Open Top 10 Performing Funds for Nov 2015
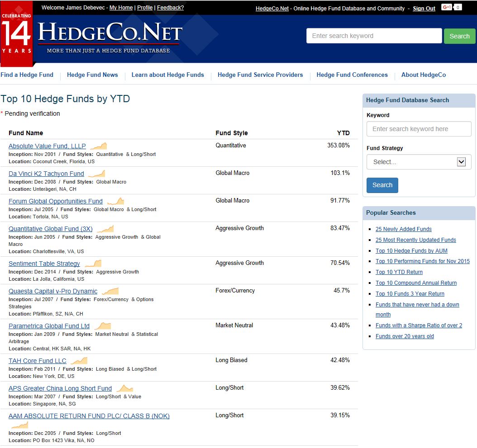 click(423, 261)
